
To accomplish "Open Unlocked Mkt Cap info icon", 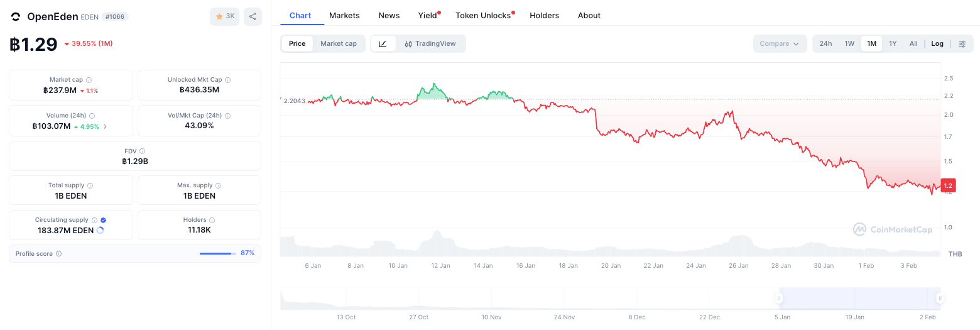I will click(x=227, y=80).
